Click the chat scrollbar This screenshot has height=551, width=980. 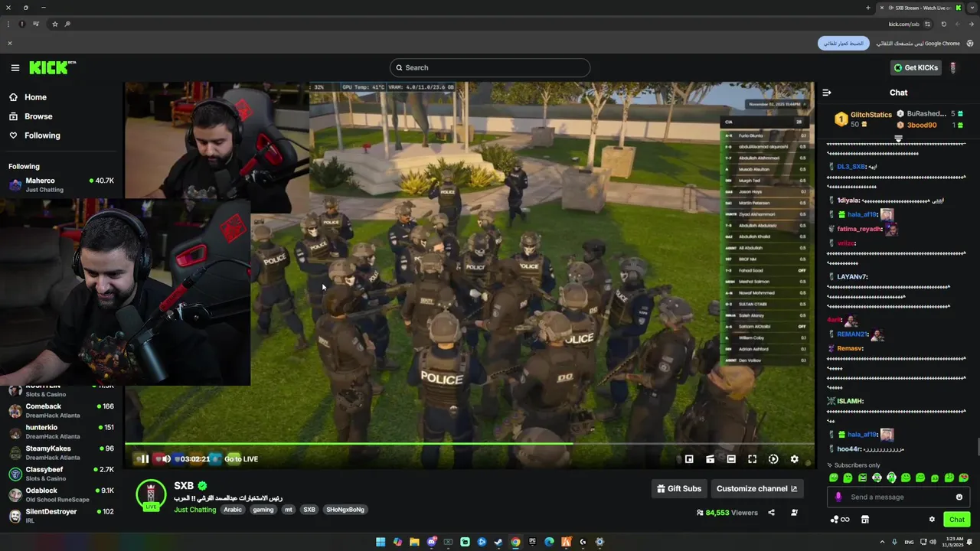(977, 447)
